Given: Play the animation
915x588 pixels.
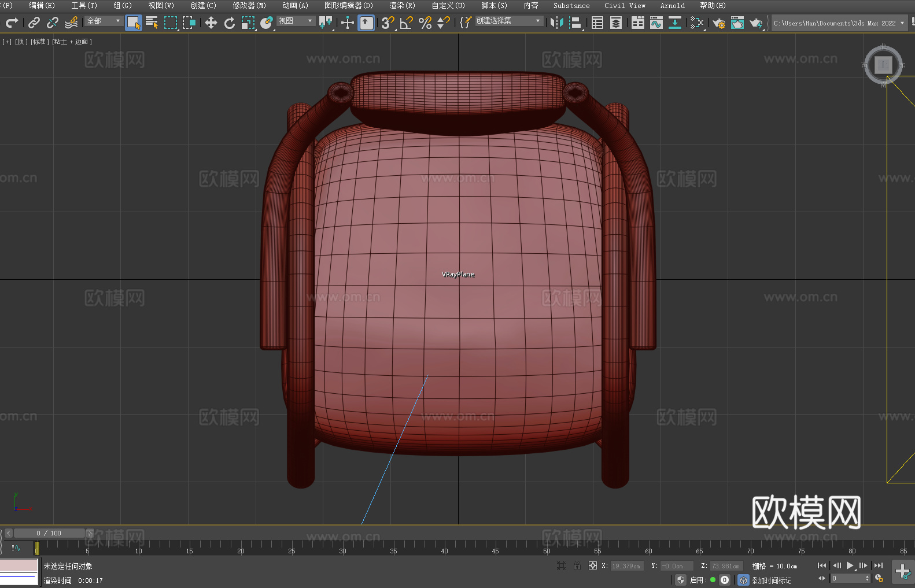Looking at the screenshot, I should tap(850, 565).
